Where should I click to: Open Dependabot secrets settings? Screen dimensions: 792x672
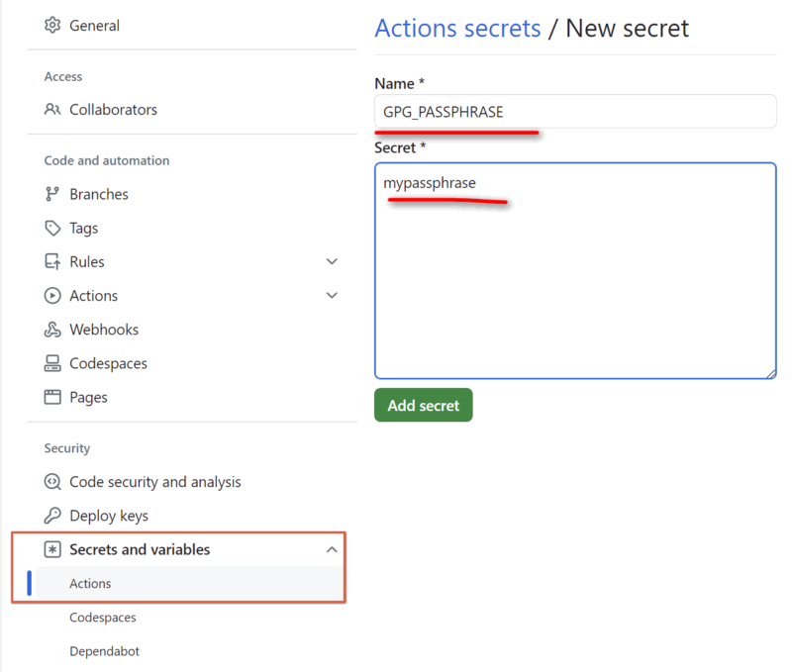(103, 651)
